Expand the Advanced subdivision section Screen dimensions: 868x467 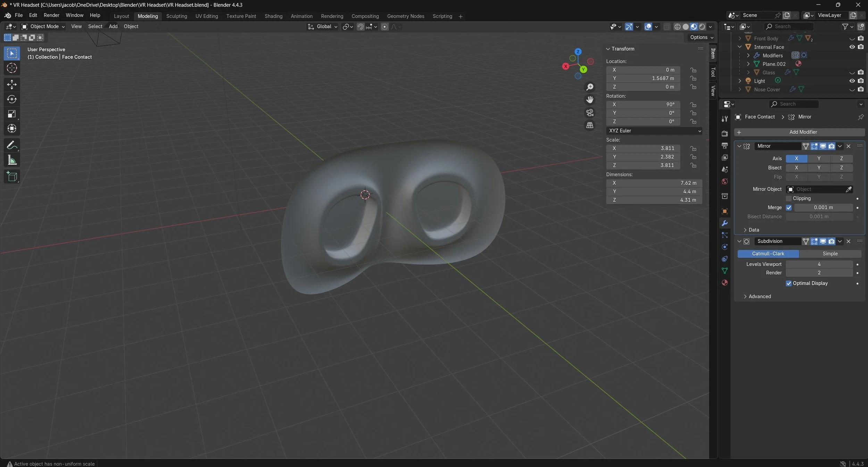point(759,296)
